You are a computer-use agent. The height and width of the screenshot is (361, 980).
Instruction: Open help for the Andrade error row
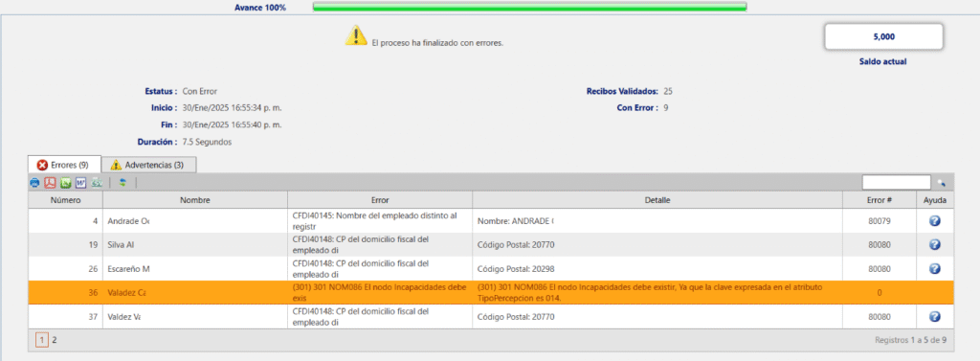[935, 221]
